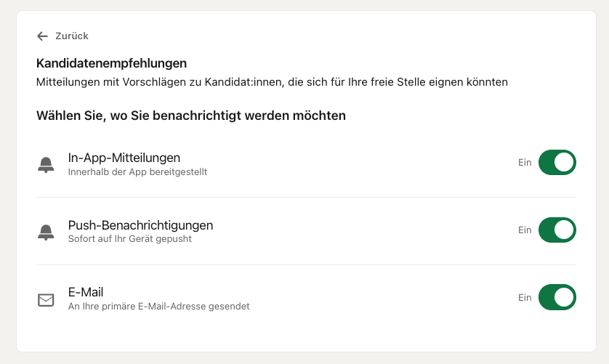Click the Ein label next to Push-Benachrichtigungen
The width and height of the screenshot is (609, 364).
tap(525, 230)
